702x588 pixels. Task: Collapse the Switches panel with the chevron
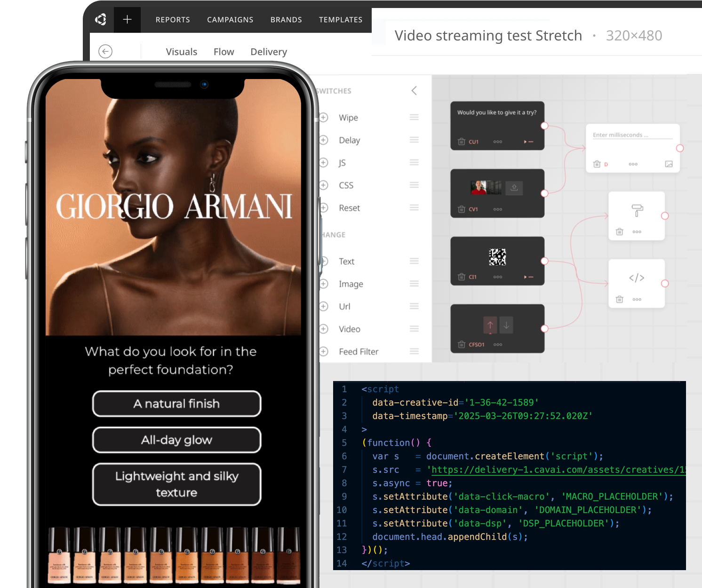click(x=414, y=91)
